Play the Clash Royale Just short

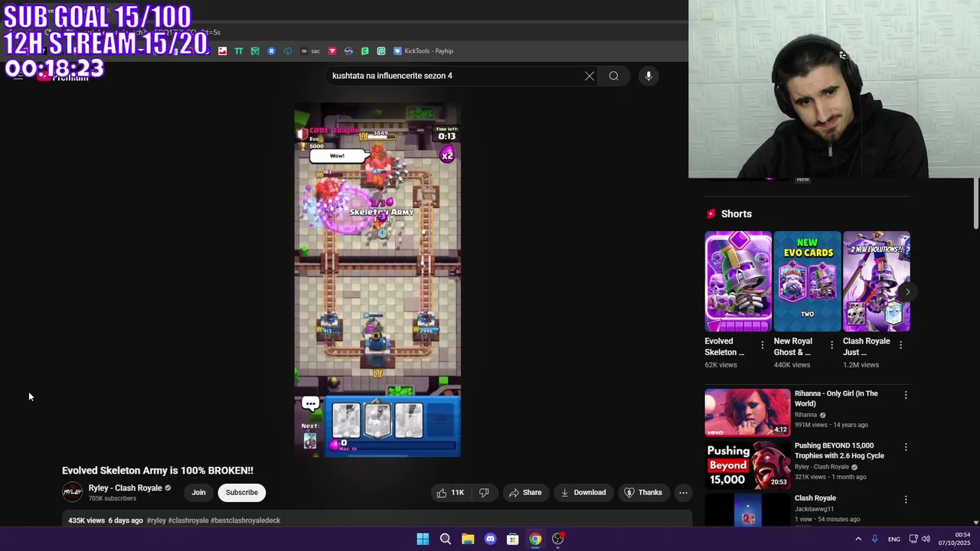pyautogui.click(x=876, y=282)
